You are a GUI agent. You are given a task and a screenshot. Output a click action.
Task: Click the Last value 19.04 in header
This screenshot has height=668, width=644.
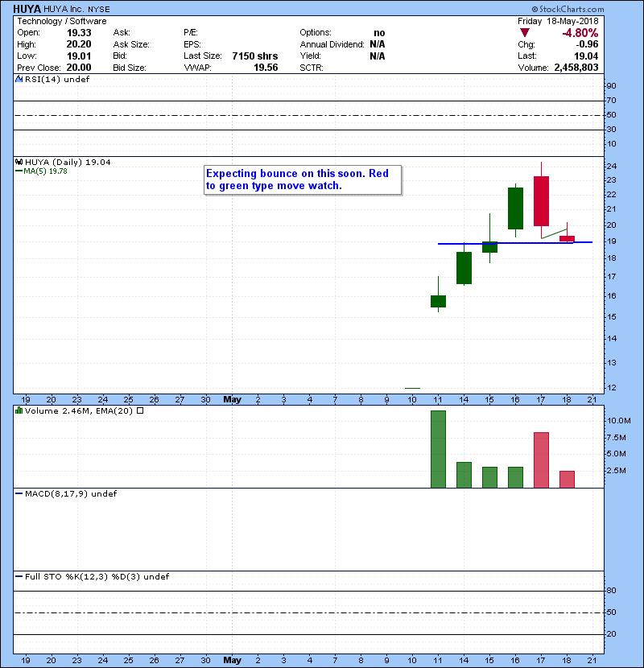(x=586, y=56)
